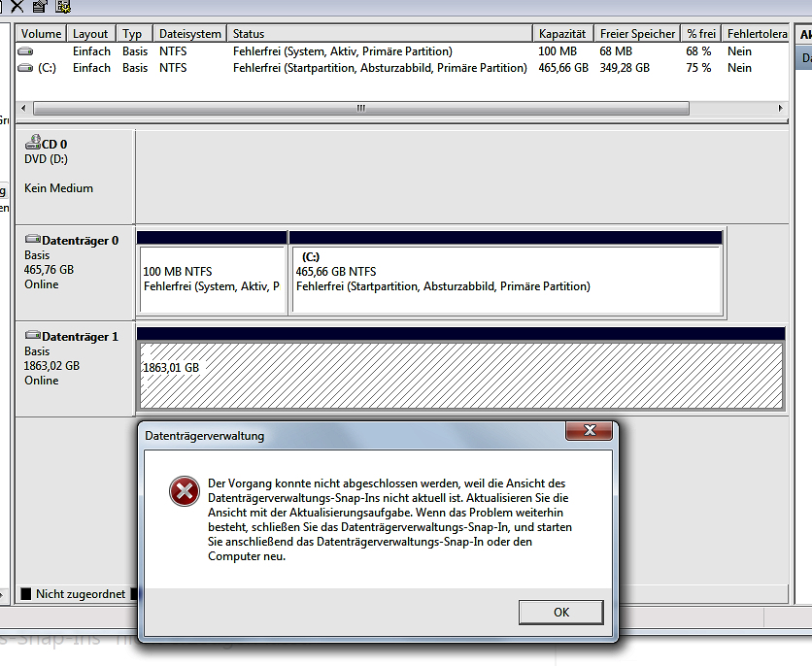This screenshot has width=812, height=666.
Task: Click the 'DVD (D:)' label
Action: pos(46,159)
